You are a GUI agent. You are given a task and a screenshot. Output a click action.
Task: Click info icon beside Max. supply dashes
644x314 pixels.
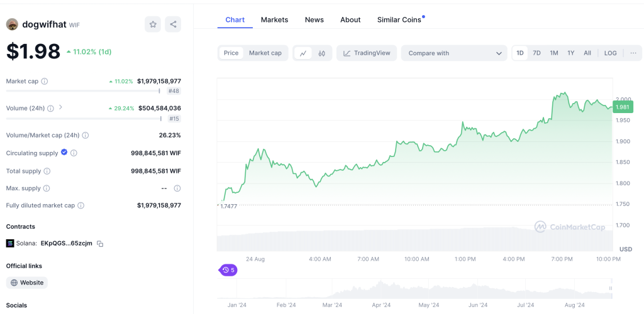[177, 188]
